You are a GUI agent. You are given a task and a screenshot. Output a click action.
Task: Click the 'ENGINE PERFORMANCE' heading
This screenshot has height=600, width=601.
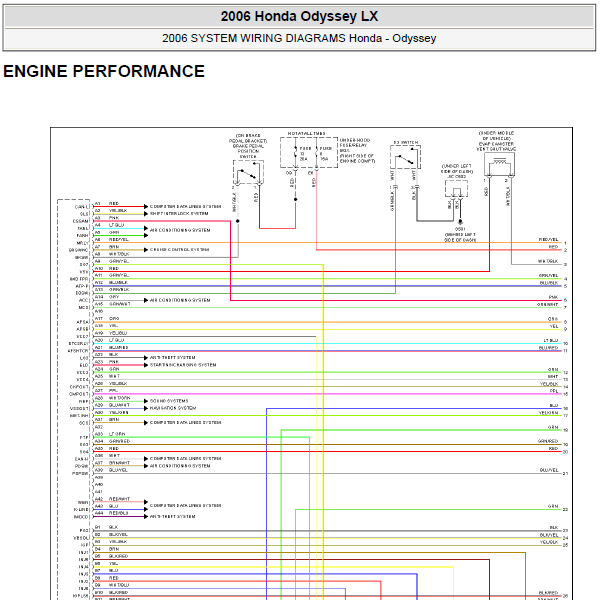click(104, 71)
